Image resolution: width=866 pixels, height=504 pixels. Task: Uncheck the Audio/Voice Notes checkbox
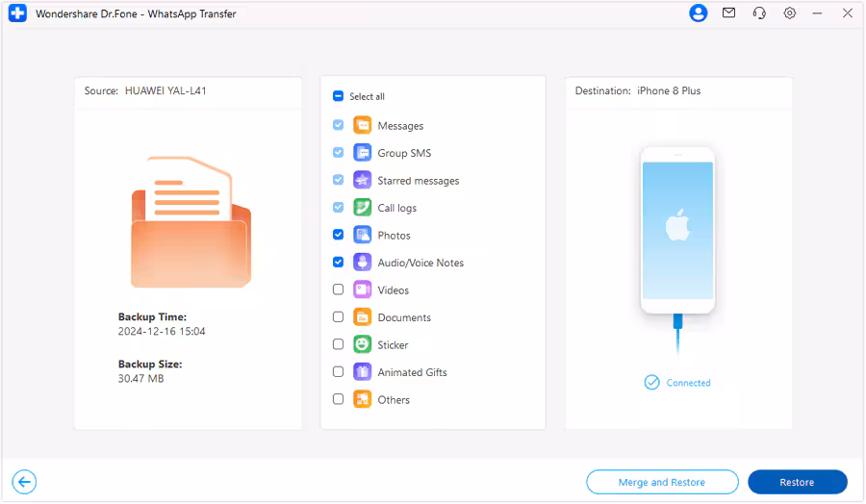tap(338, 263)
